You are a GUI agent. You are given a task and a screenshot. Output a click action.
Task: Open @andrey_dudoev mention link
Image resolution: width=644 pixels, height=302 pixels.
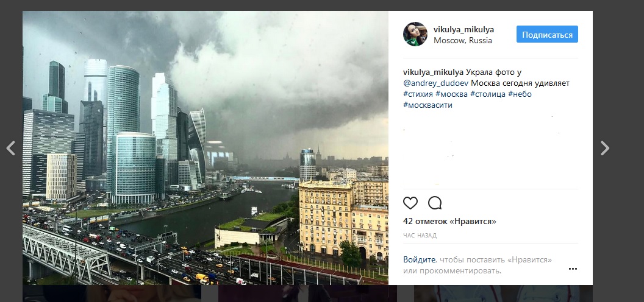click(436, 83)
